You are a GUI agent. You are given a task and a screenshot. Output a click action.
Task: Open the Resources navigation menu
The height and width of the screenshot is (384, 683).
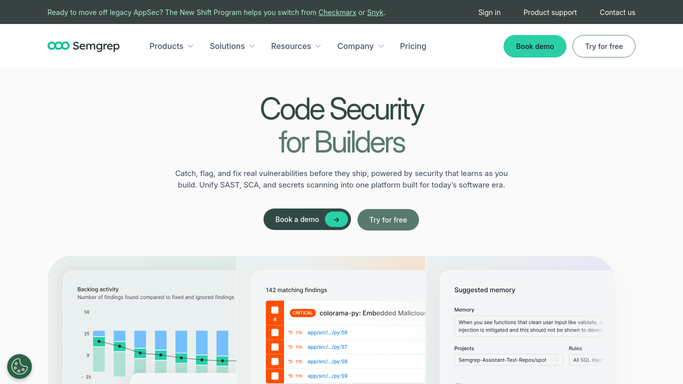(296, 46)
